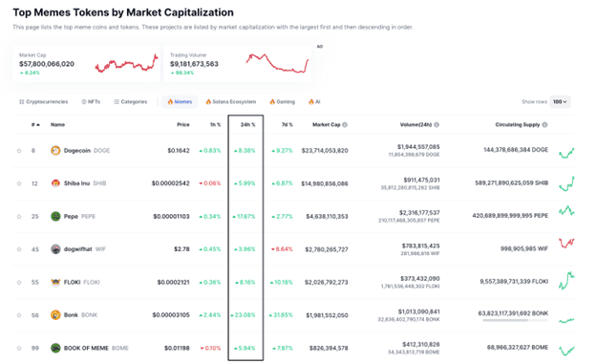
Task: Click the Pepe frog coin icon
Action: (x=55, y=217)
